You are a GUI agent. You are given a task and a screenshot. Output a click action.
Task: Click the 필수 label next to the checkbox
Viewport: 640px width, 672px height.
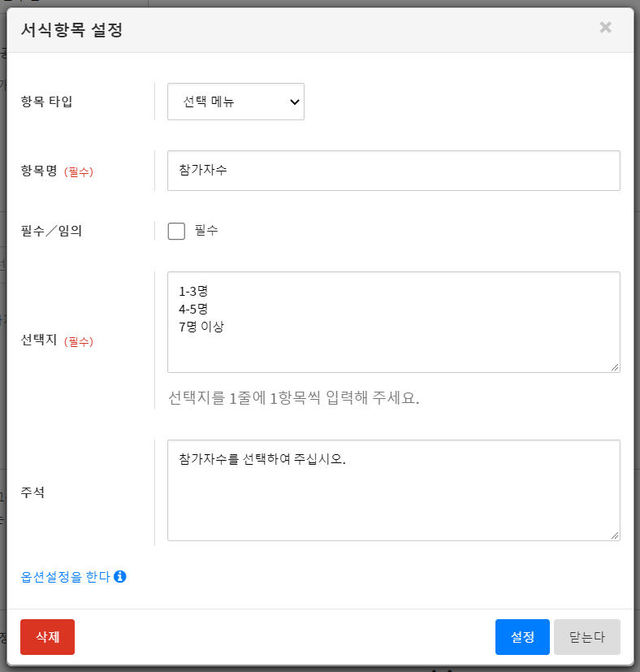coord(206,231)
